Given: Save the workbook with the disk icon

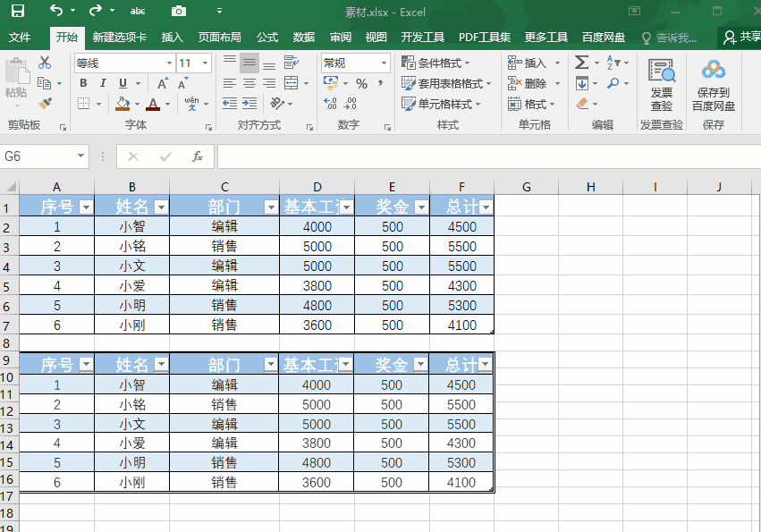Looking at the screenshot, I should (18, 11).
